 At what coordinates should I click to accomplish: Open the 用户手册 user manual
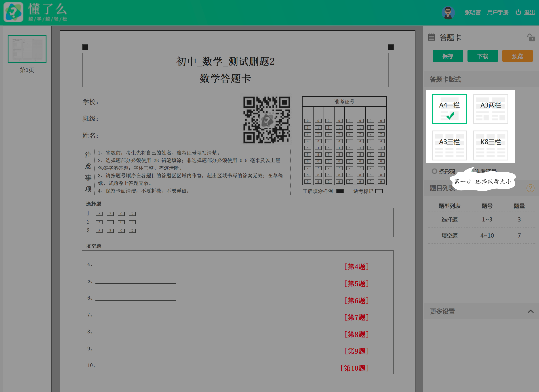(x=498, y=13)
